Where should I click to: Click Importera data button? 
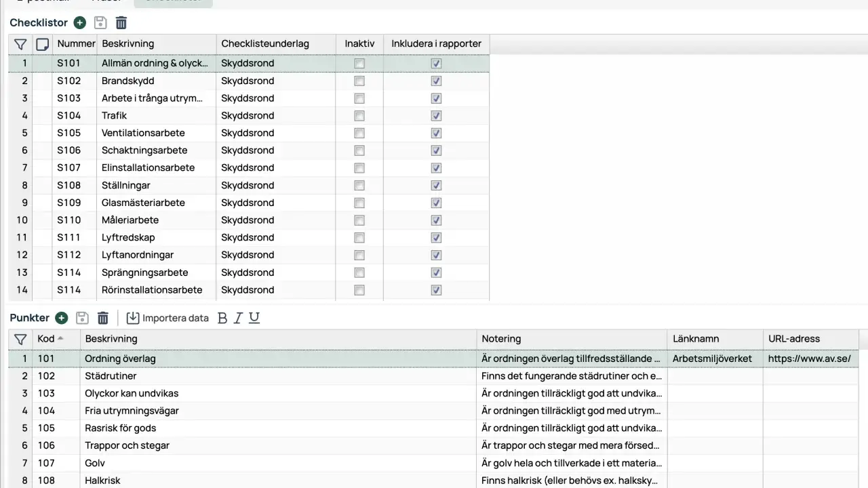click(167, 318)
